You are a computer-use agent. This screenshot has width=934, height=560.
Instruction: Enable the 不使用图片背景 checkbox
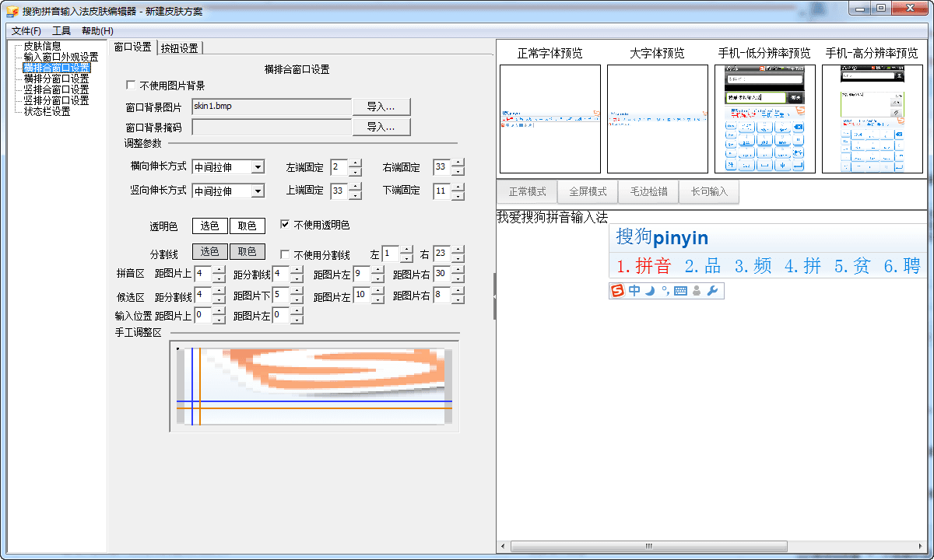(131, 86)
